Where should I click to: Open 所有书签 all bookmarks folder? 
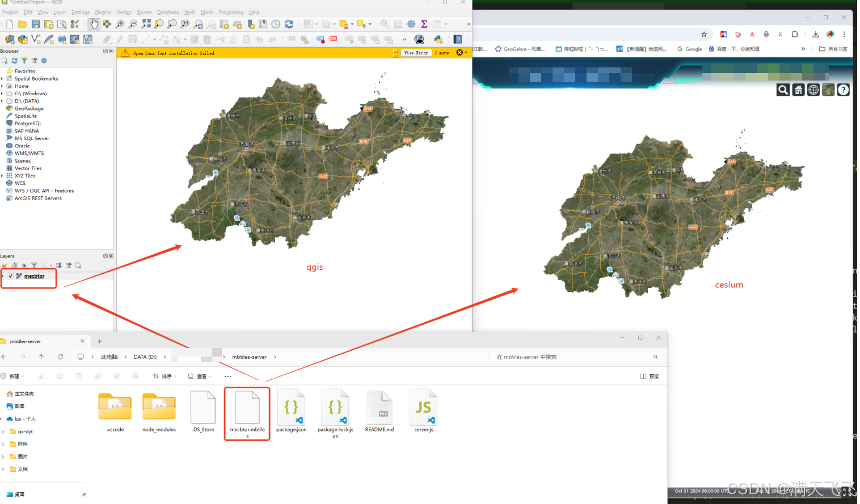(x=833, y=49)
